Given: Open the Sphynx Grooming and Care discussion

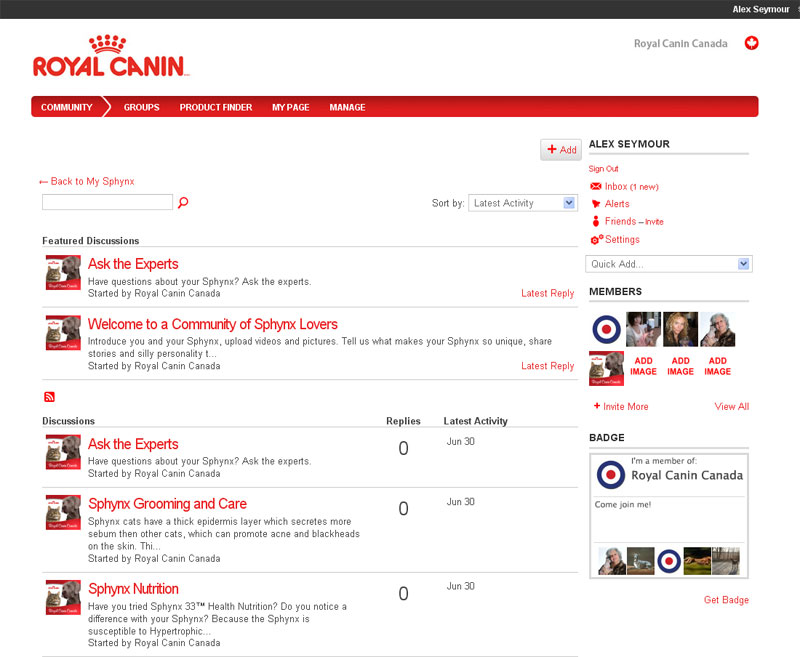Looking at the screenshot, I should point(167,504).
